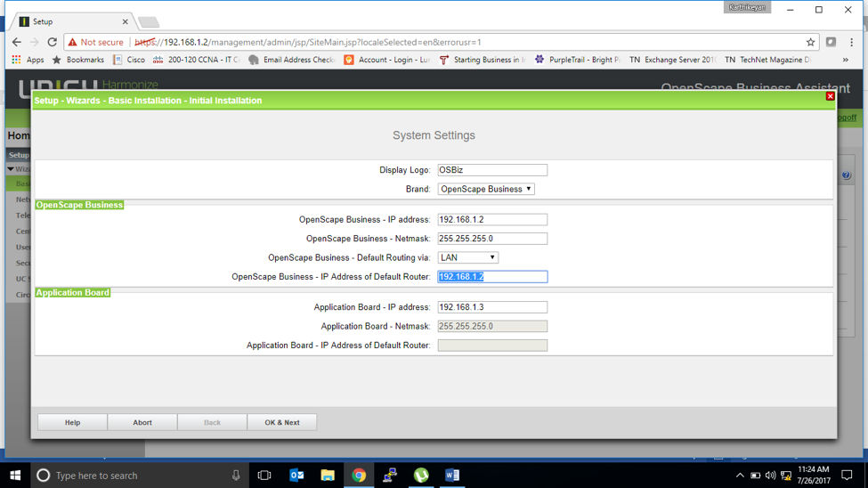
Task: Open Default Routing via dropdown
Action: tap(467, 257)
